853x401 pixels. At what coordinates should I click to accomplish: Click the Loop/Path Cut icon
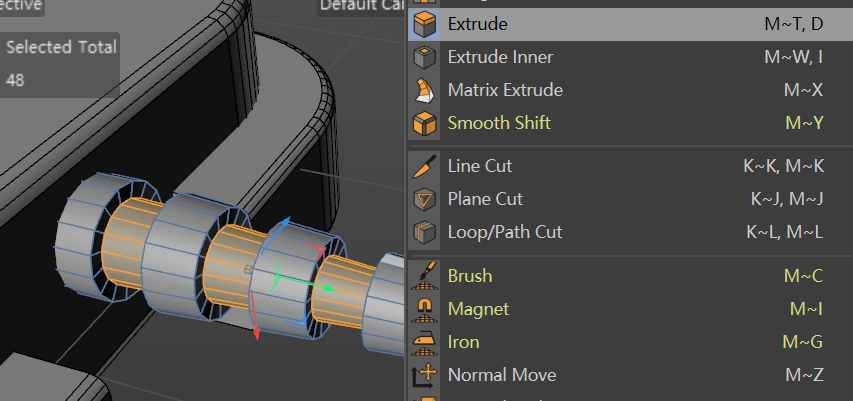(424, 232)
